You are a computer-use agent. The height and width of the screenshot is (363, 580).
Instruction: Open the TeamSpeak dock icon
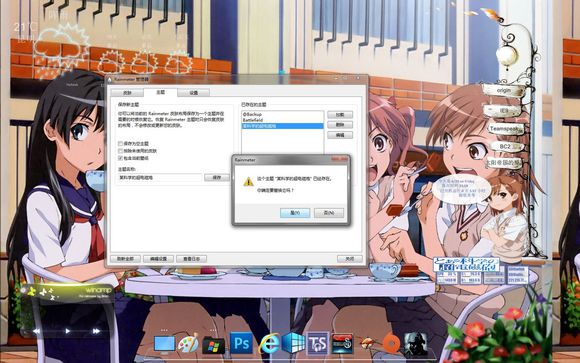coord(318,344)
